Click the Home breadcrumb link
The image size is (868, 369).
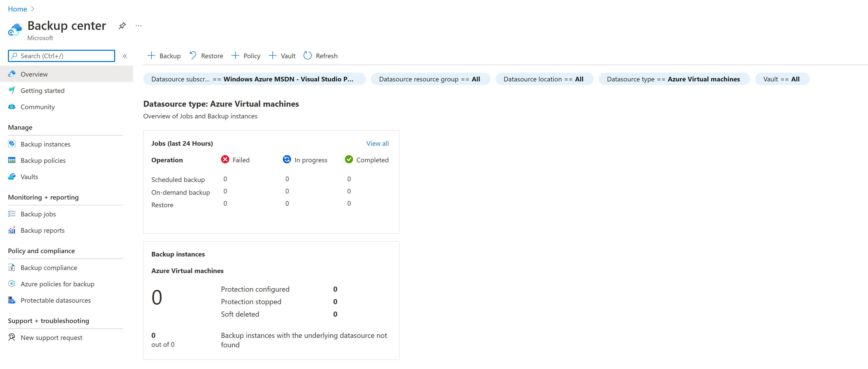point(18,9)
